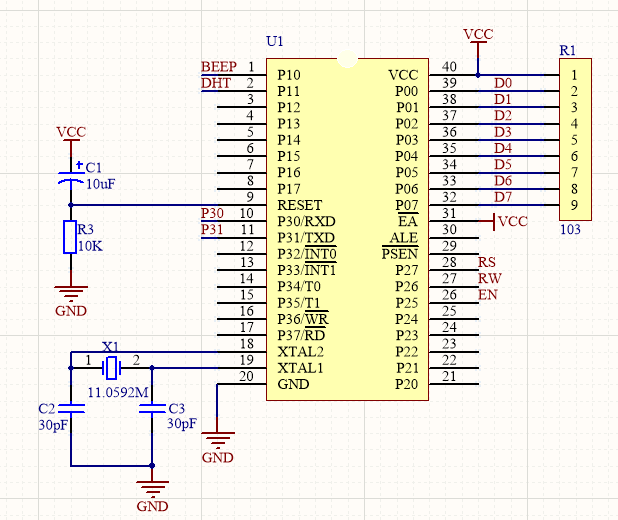Click the RW net label
This screenshot has height=520, width=618.
click(x=490, y=278)
